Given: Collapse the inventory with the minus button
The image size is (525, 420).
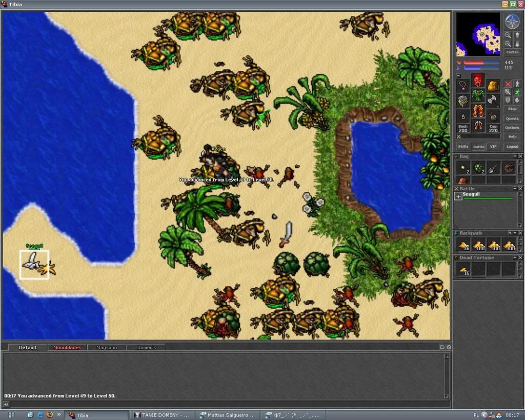Looking at the screenshot, I should pyautogui.click(x=459, y=76).
